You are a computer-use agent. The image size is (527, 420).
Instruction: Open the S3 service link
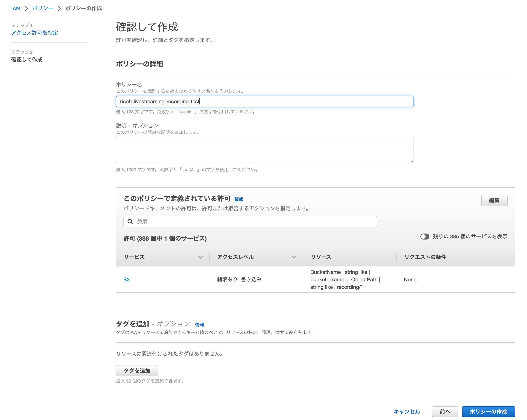click(x=126, y=279)
